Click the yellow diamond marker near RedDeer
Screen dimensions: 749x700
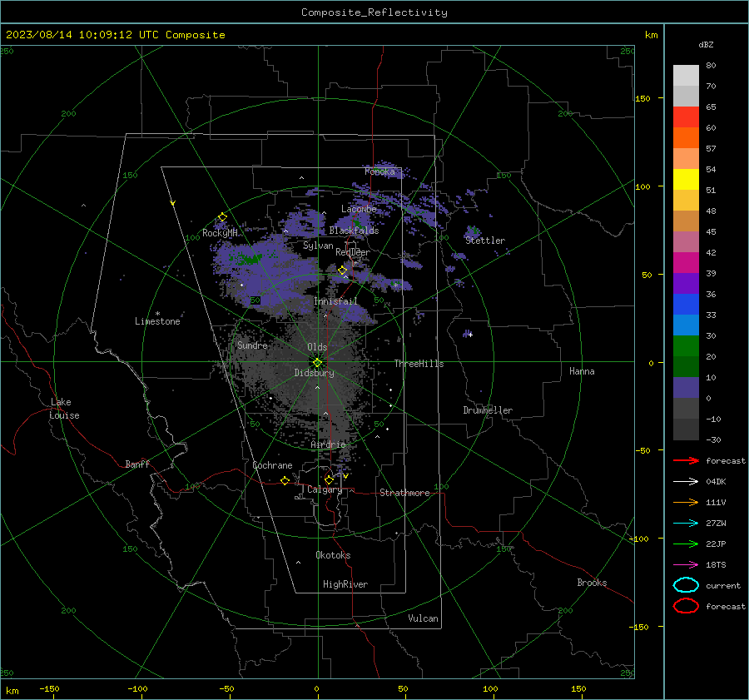coord(343,271)
